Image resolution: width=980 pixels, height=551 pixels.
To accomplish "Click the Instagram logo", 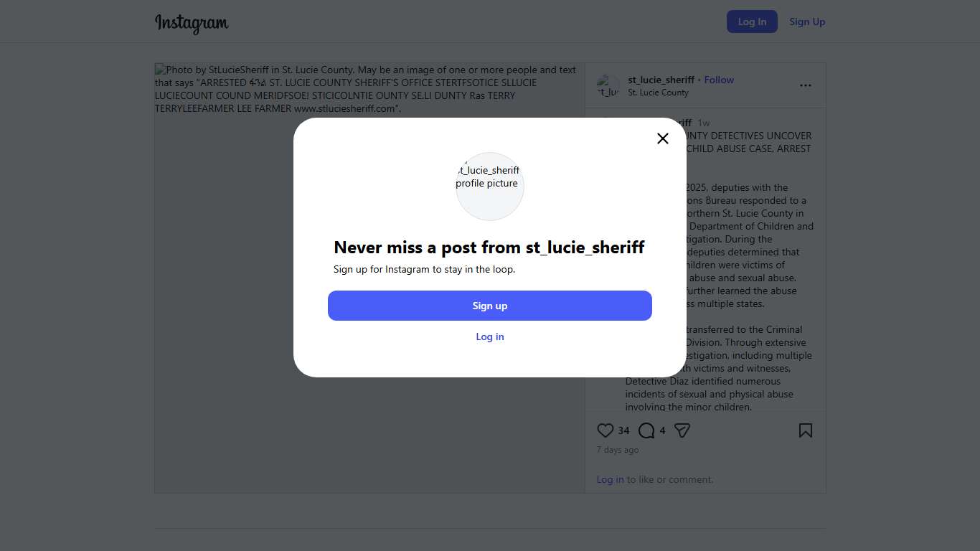I will pos(192,23).
